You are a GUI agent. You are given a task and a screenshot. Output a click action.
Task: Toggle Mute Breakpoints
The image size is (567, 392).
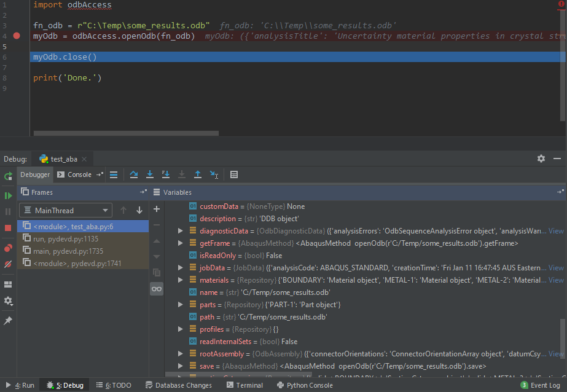(x=8, y=264)
